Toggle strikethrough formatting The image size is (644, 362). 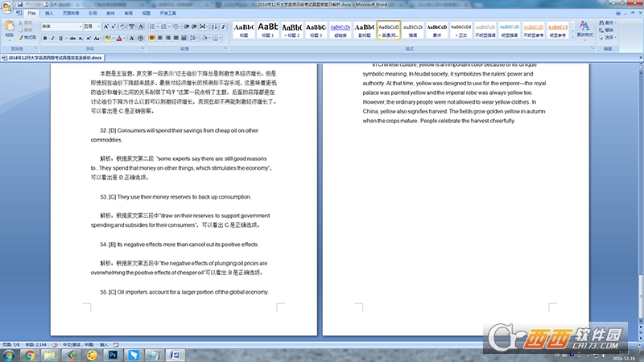tap(72, 38)
